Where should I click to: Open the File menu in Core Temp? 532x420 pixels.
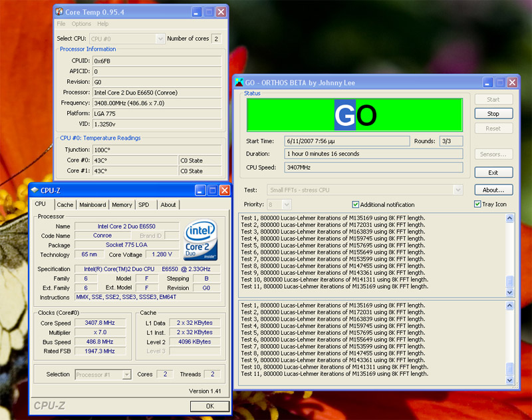61,24
